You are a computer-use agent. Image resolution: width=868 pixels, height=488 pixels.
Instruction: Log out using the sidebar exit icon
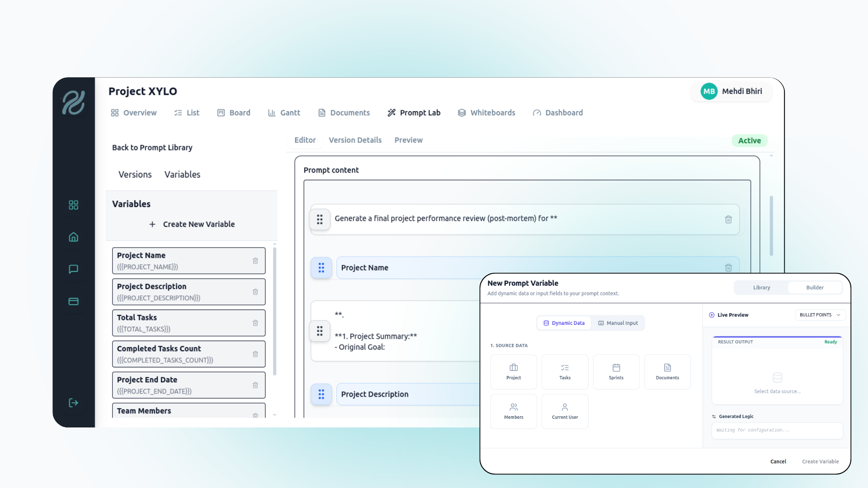73,403
